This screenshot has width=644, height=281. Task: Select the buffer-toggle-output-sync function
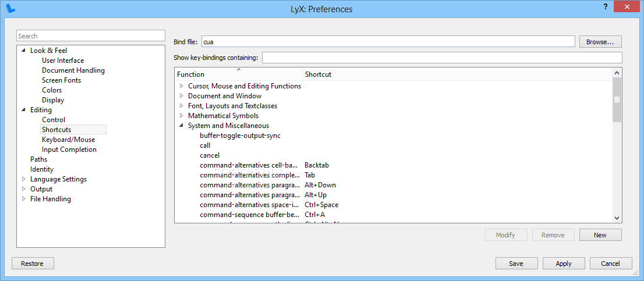tap(240, 136)
